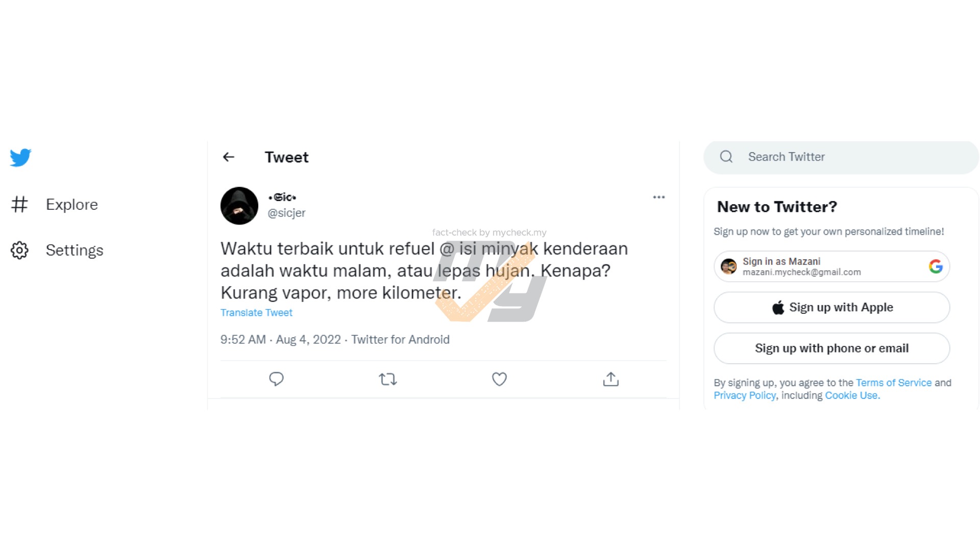Sign in as Mazani with Google
The height and width of the screenshot is (551, 980).
[x=831, y=266]
